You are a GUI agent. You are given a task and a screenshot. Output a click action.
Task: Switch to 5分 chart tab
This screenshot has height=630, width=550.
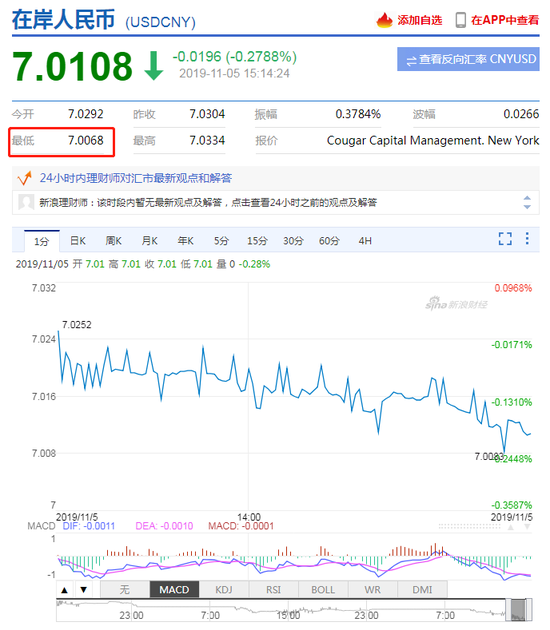(x=221, y=241)
